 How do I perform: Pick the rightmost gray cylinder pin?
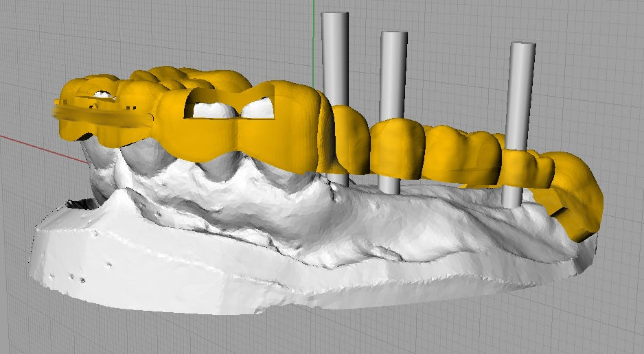(521, 89)
